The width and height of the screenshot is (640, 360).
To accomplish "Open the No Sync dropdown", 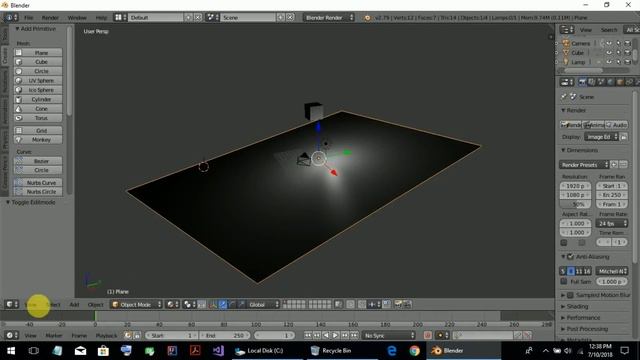I will pos(389,336).
